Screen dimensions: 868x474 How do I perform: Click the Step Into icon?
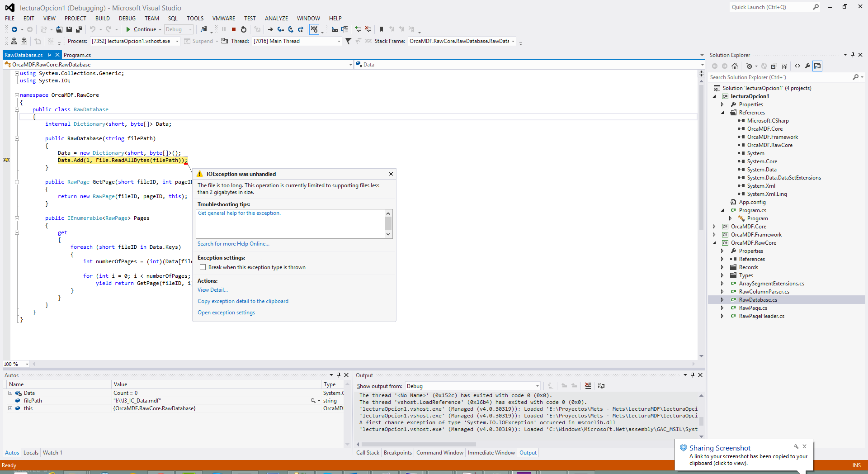point(281,29)
